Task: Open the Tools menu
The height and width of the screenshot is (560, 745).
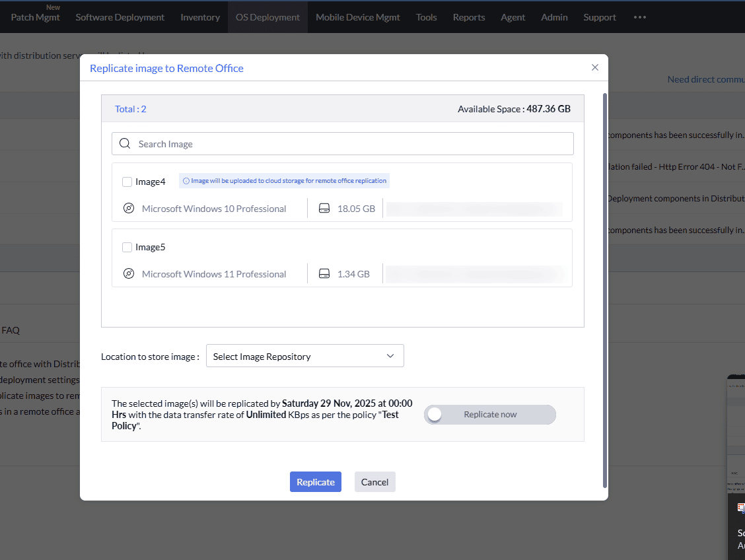Action: [426, 17]
